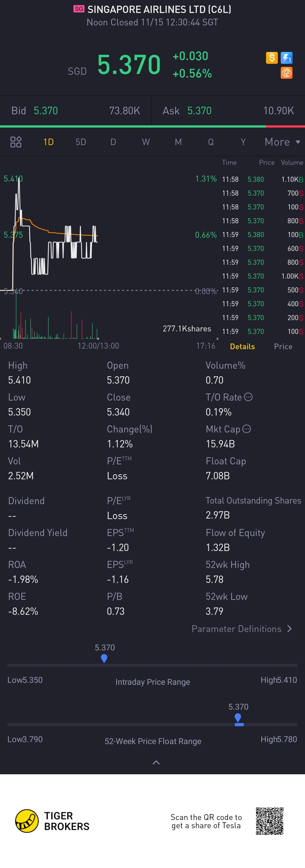Tap the QR code image
Viewport: 305px width, 868px height.
(x=269, y=821)
